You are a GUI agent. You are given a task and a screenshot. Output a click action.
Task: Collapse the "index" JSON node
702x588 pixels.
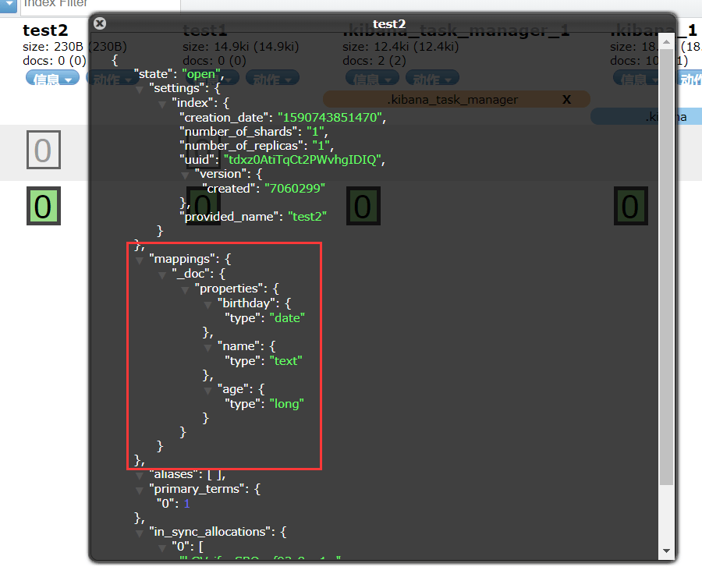[x=162, y=104]
